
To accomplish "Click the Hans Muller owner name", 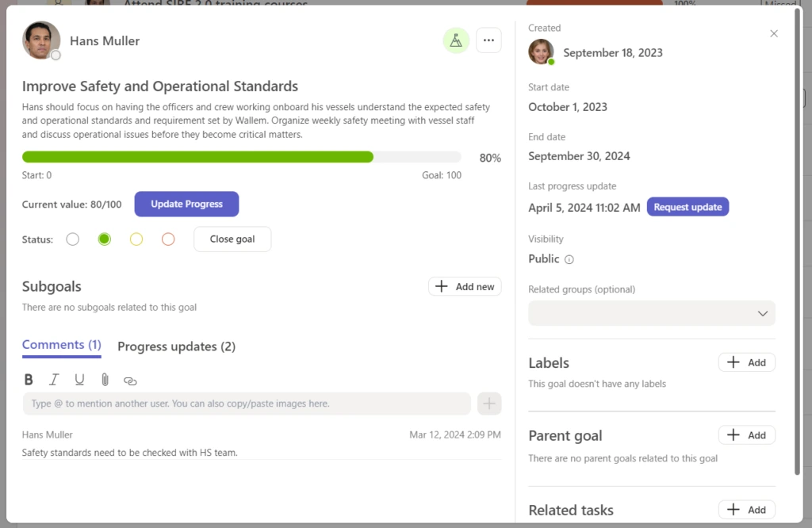I will point(105,41).
